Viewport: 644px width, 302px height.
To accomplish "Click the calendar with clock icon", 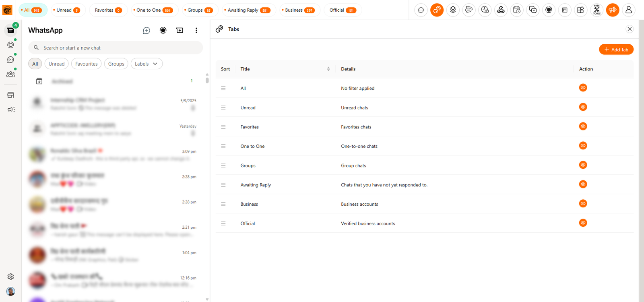I will pos(517,10).
